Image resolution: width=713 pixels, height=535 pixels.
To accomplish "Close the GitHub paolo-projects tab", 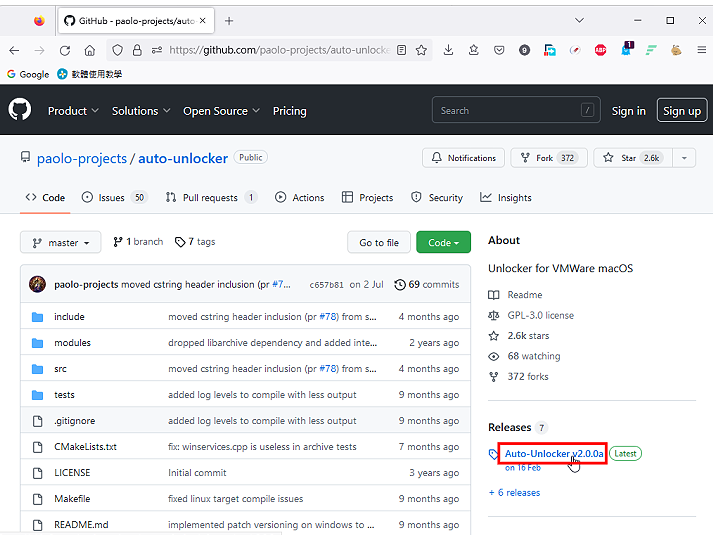I will pos(203,20).
